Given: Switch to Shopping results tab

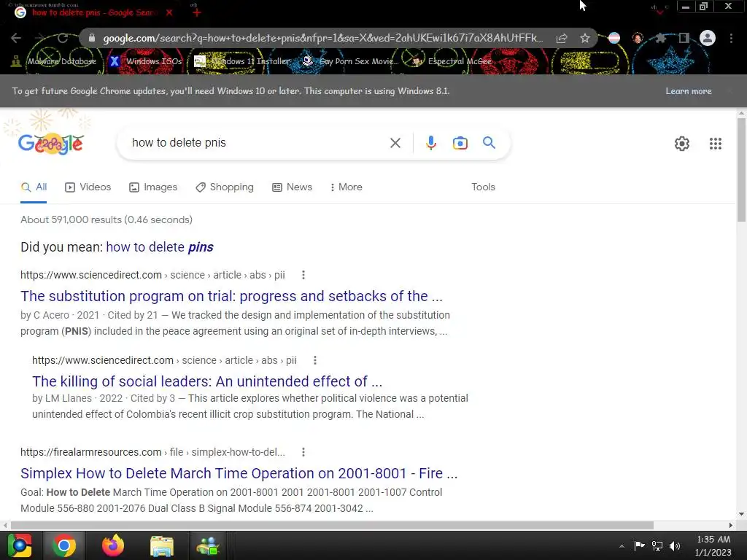Looking at the screenshot, I should [225, 187].
